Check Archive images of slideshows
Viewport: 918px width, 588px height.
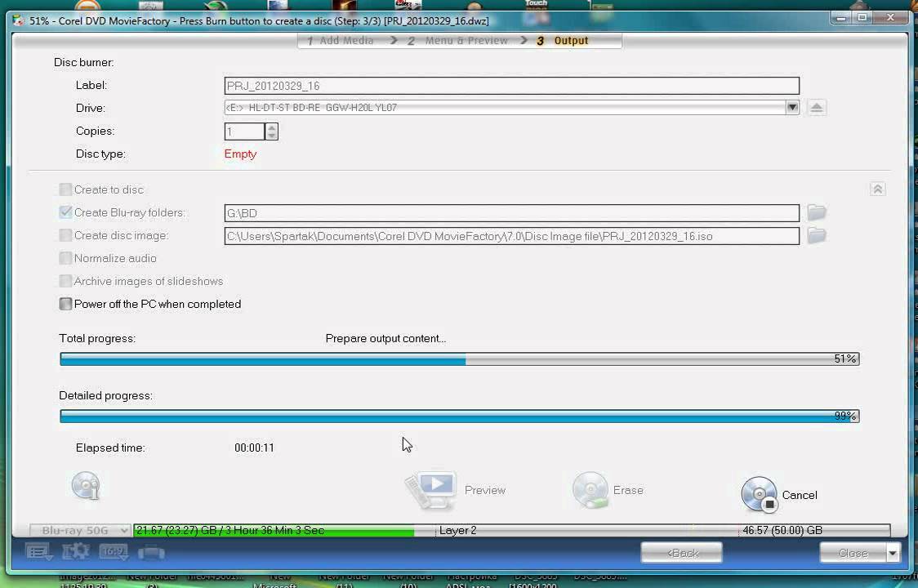point(65,281)
